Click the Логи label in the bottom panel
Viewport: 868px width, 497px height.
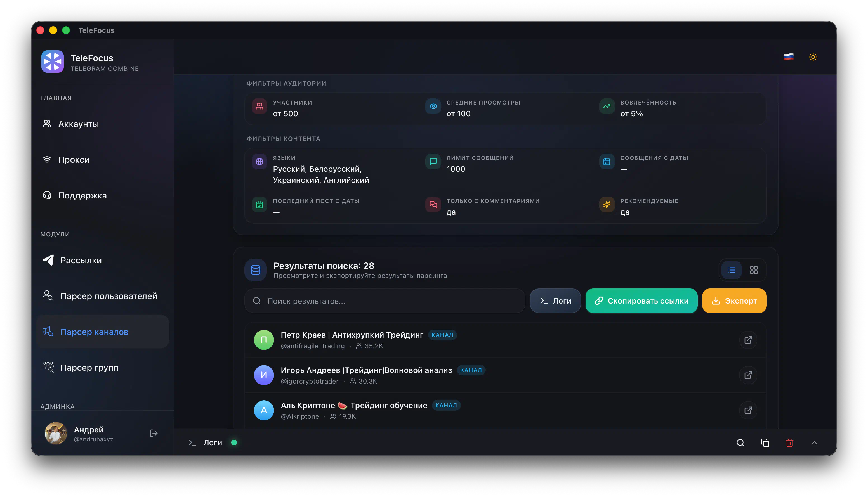pyautogui.click(x=213, y=443)
